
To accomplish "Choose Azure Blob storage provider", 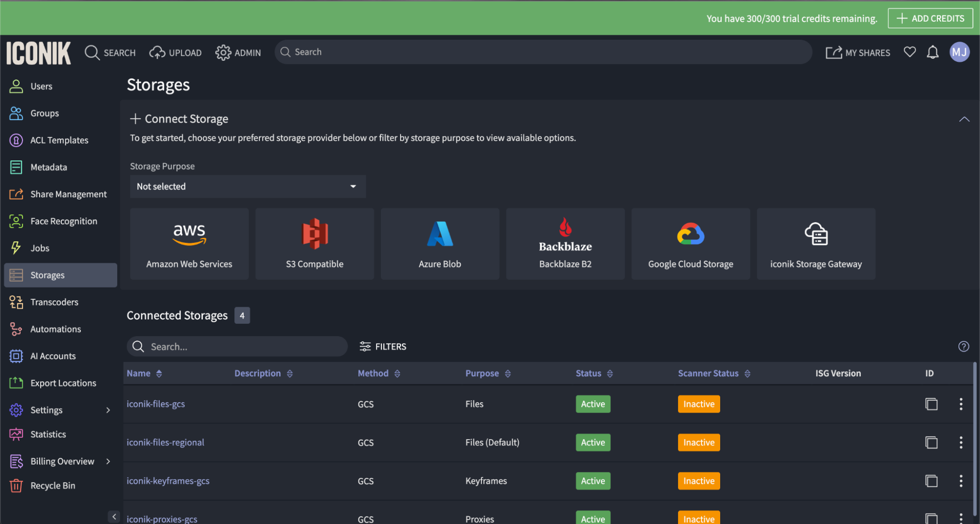I will [x=440, y=244].
